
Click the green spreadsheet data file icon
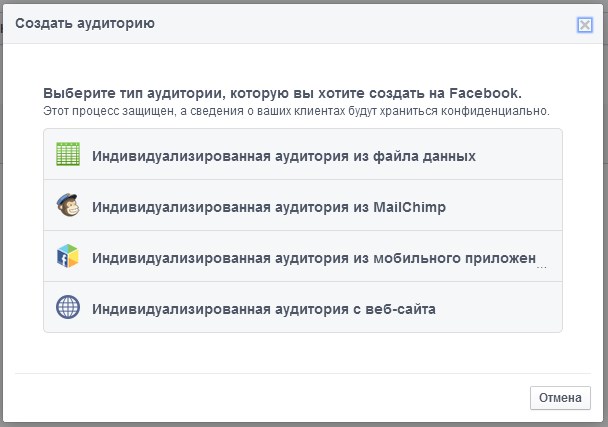click(68, 154)
